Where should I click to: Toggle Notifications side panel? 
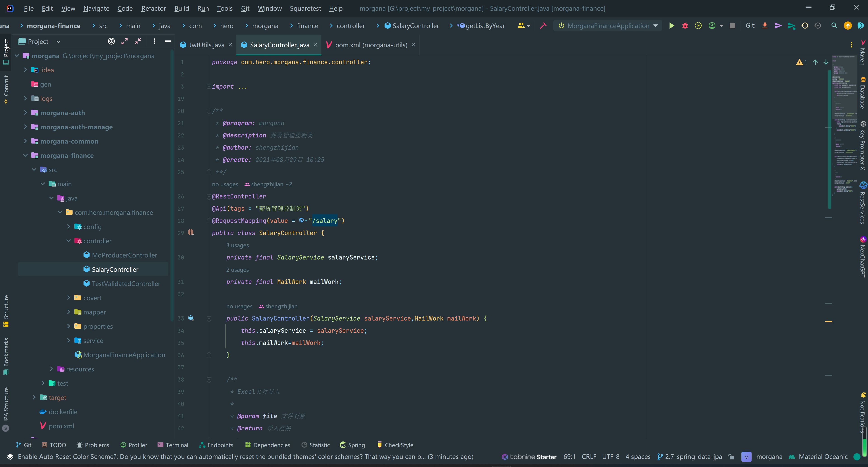[x=862, y=413]
